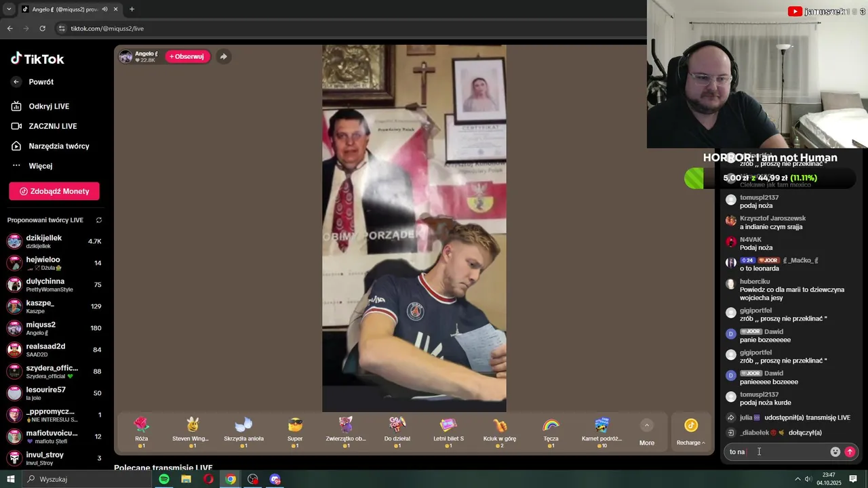Click the address bar with tiktok.com URL
Viewport: 868px width, 488px height.
click(349, 28)
